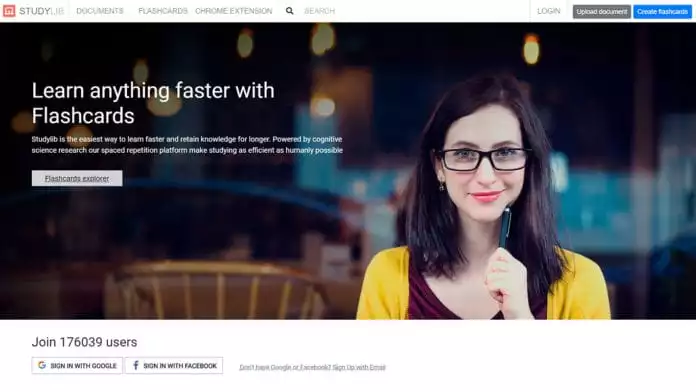Click the STUDYLIB brand name text
The height and width of the screenshot is (392, 696).
pos(42,11)
